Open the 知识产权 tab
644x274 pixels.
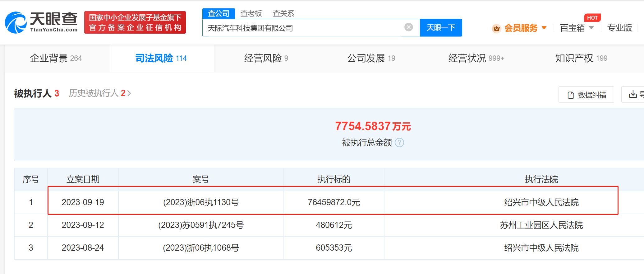[x=581, y=58]
